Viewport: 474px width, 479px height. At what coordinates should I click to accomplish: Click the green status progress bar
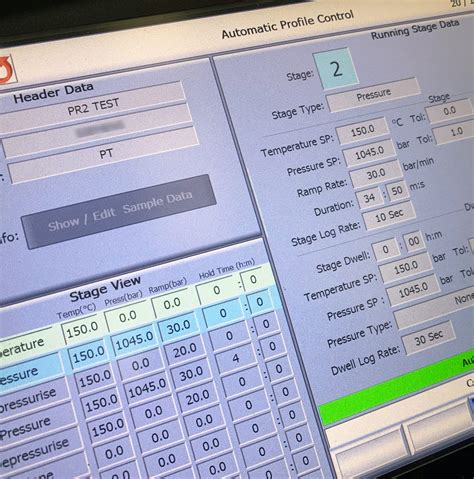coord(396,388)
